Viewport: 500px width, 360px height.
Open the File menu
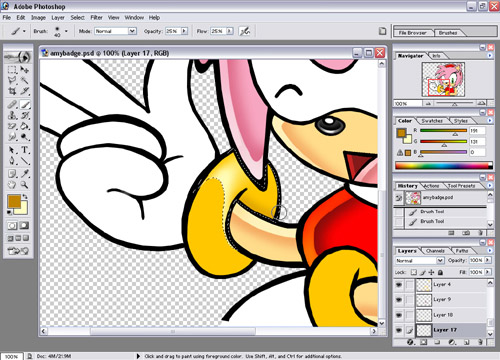coord(7,18)
